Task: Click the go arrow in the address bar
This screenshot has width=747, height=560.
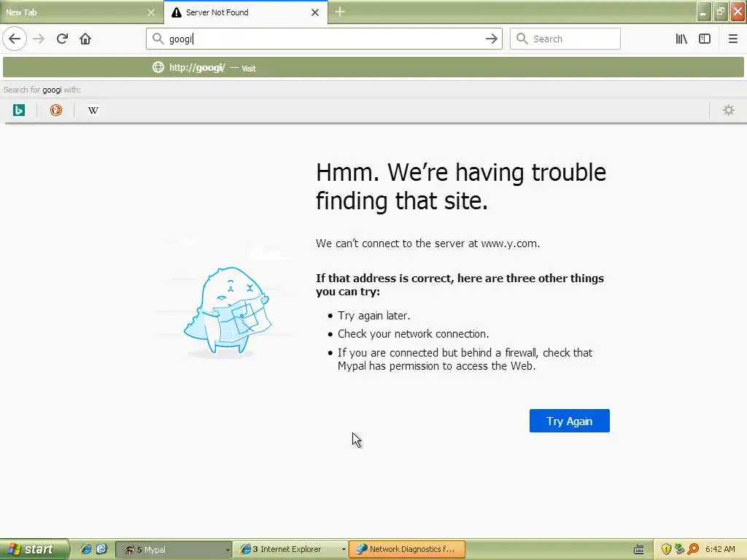Action: click(491, 39)
